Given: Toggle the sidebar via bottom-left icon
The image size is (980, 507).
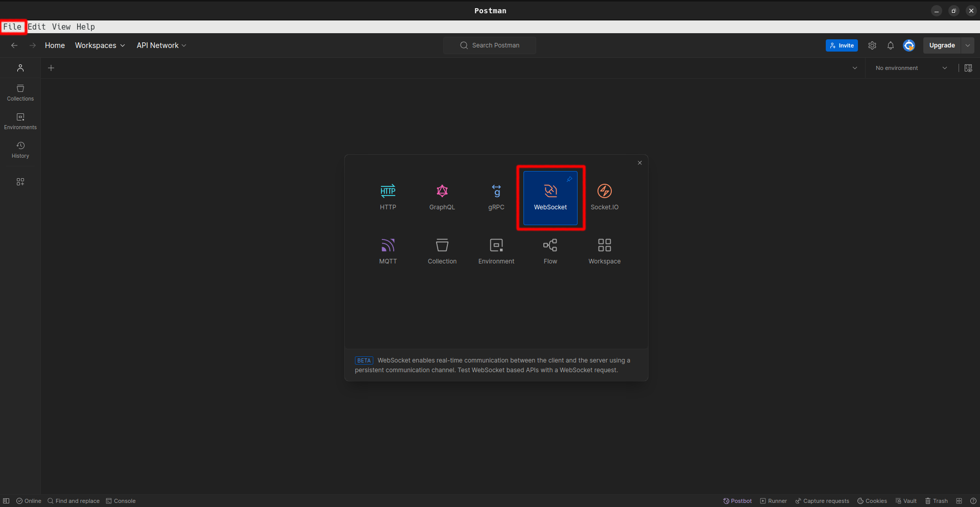Looking at the screenshot, I should (x=6, y=501).
